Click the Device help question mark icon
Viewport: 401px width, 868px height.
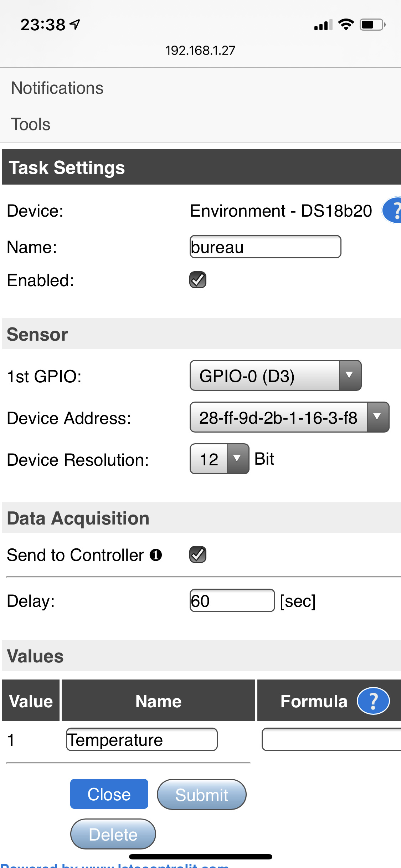(393, 210)
